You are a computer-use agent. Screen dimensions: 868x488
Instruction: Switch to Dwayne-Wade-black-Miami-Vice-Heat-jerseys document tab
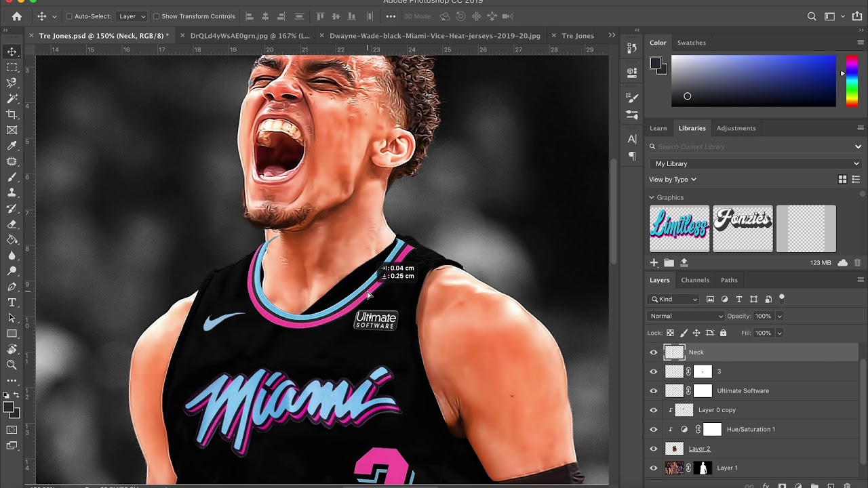[x=435, y=36]
